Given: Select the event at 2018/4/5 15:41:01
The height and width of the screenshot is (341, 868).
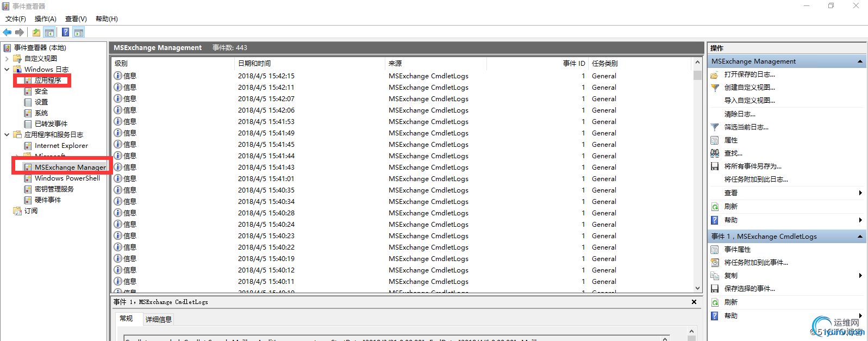Looking at the screenshot, I should [402, 178].
